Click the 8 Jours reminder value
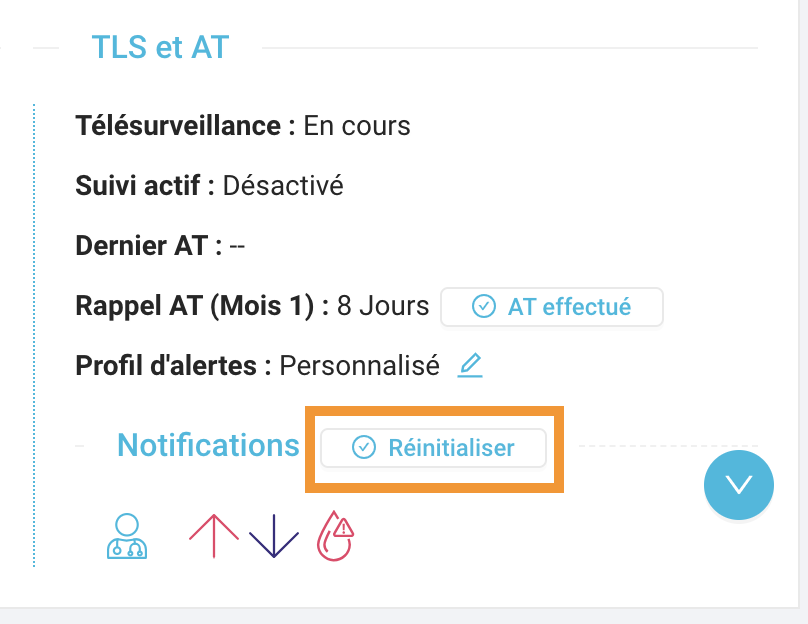 click(383, 306)
